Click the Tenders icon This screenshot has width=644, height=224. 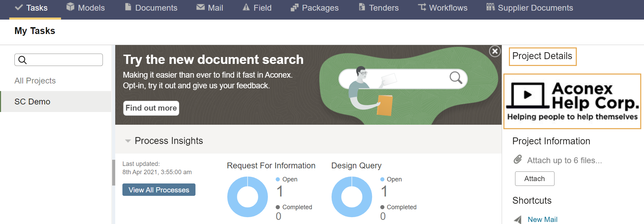pos(362,7)
